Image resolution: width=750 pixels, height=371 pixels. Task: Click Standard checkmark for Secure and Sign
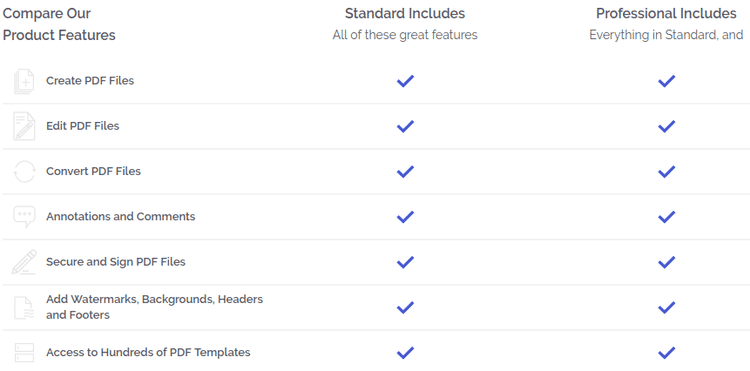(405, 262)
